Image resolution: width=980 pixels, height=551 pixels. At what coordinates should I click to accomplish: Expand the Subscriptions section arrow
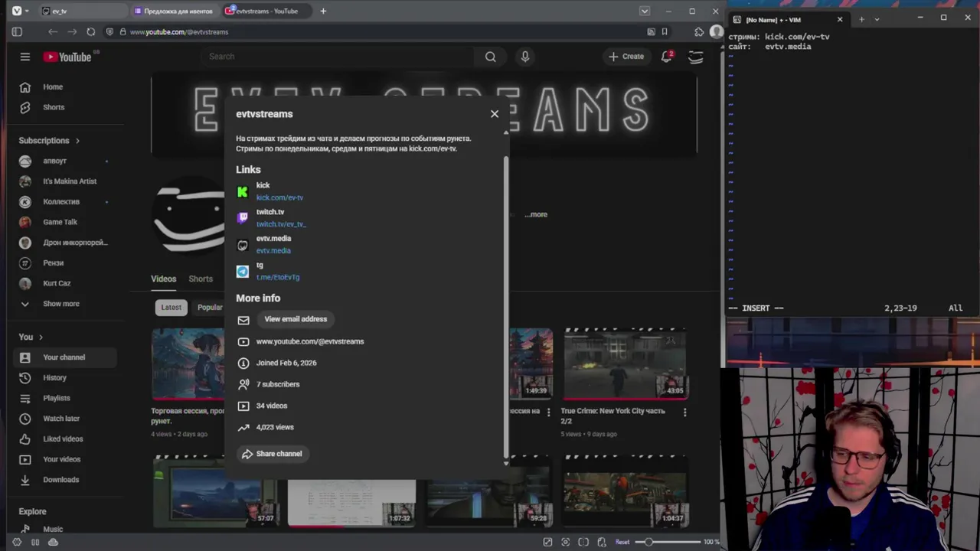point(77,141)
